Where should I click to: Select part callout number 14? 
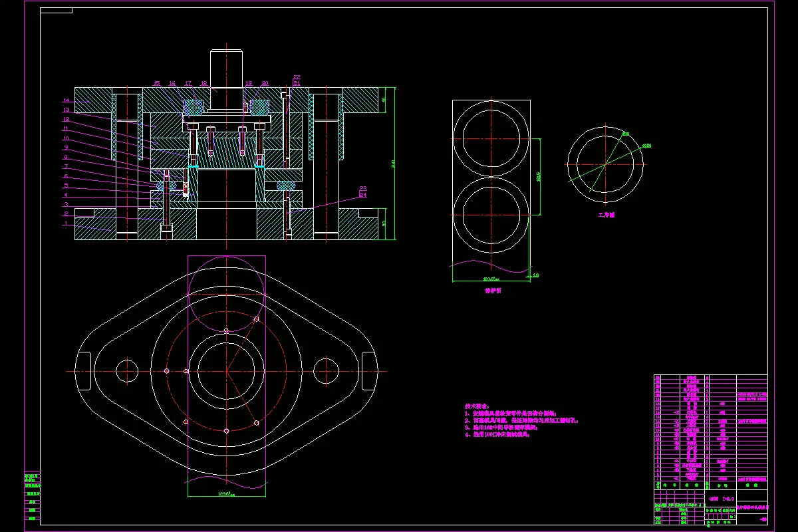pyautogui.click(x=66, y=100)
